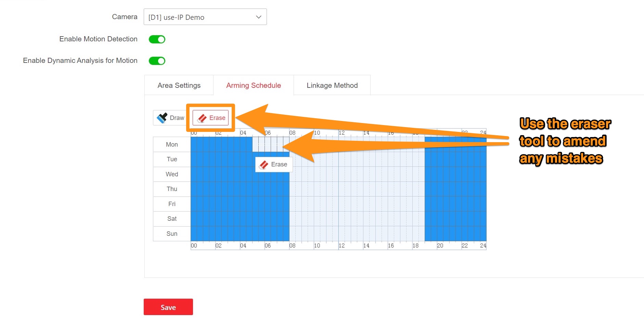Click the 12 hour marker below the grid

coord(342,246)
